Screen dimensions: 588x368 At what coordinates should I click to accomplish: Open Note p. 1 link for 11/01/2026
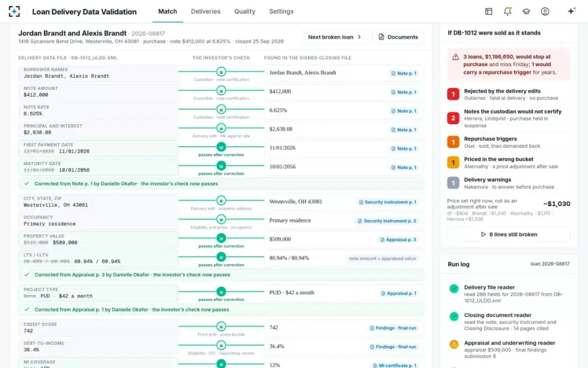[404, 149]
